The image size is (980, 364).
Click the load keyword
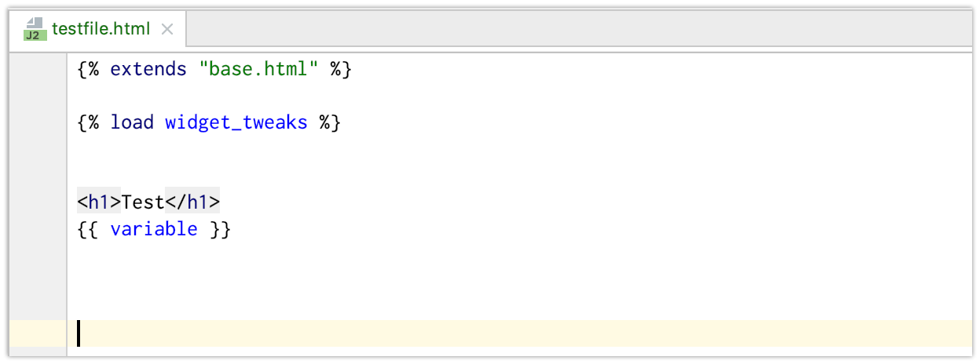click(132, 122)
